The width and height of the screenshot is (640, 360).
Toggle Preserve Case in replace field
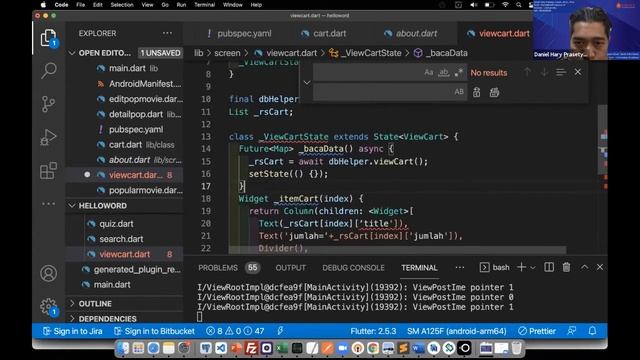459,92
